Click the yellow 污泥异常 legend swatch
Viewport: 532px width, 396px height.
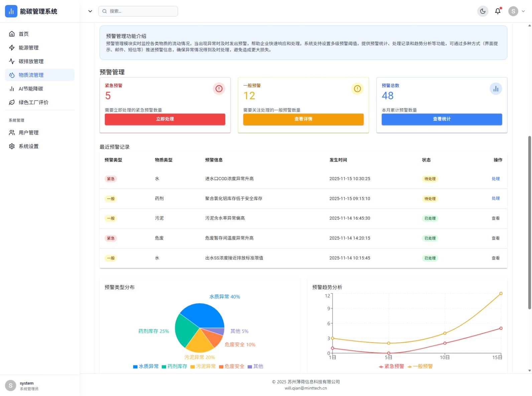coord(192,367)
